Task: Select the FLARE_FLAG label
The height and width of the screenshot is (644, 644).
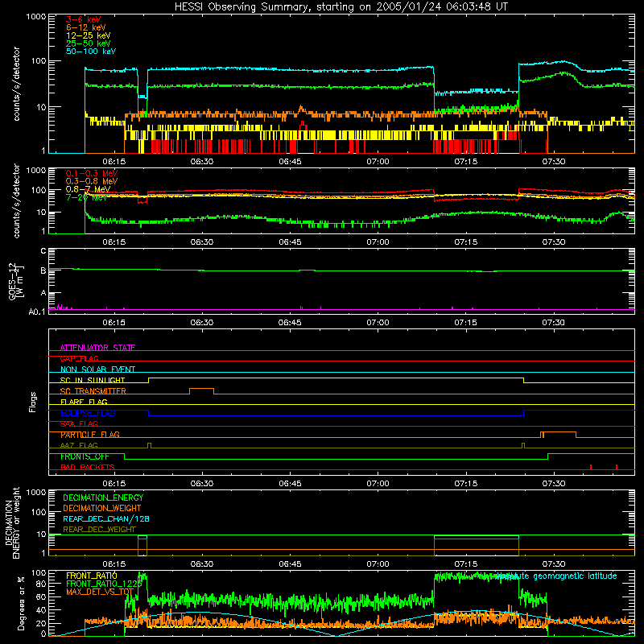Action: click(84, 402)
